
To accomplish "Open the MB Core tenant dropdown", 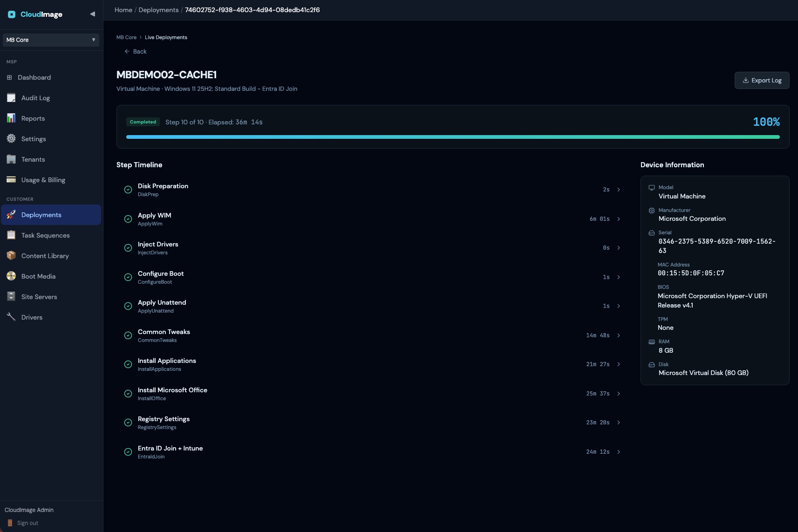I will (51, 40).
